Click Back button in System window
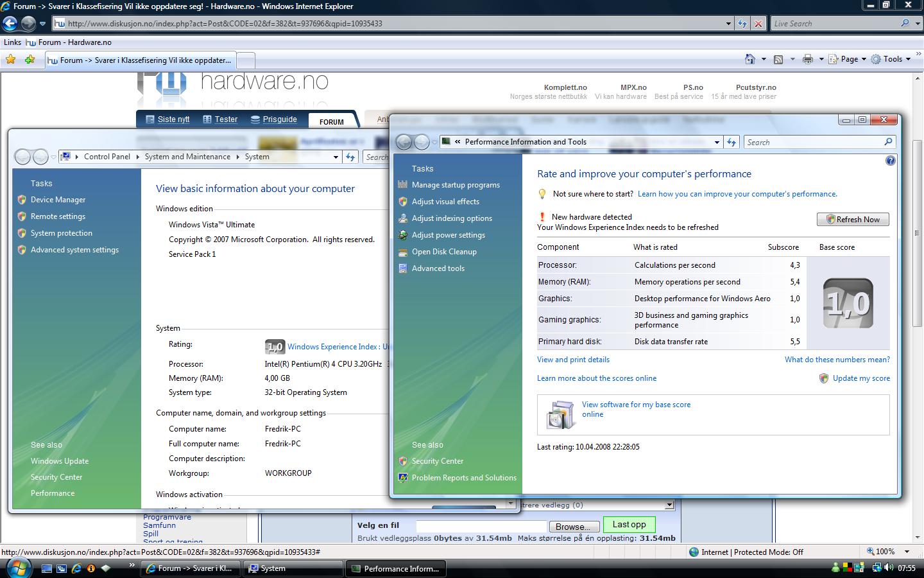 (x=22, y=157)
